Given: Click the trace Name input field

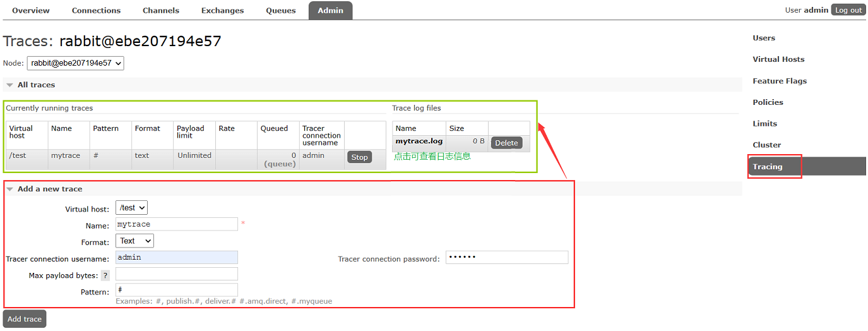Looking at the screenshot, I should pyautogui.click(x=177, y=224).
